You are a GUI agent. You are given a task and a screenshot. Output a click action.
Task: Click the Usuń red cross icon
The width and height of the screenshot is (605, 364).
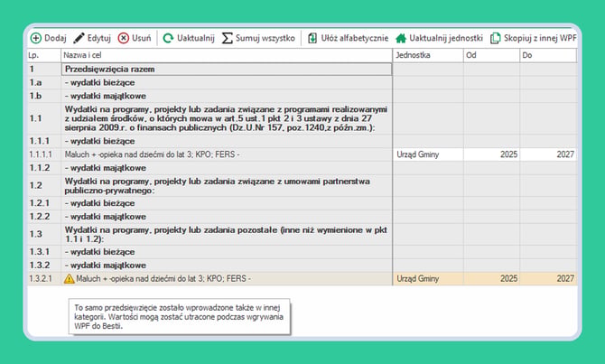123,38
